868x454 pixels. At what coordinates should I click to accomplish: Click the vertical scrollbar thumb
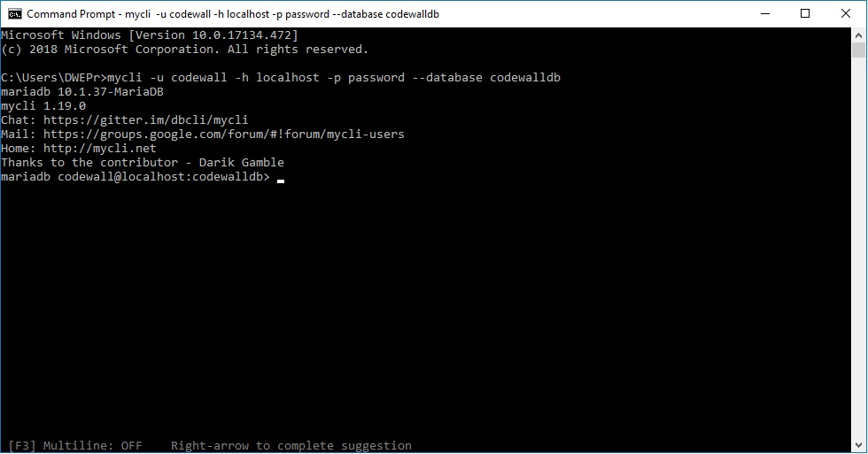click(858, 50)
